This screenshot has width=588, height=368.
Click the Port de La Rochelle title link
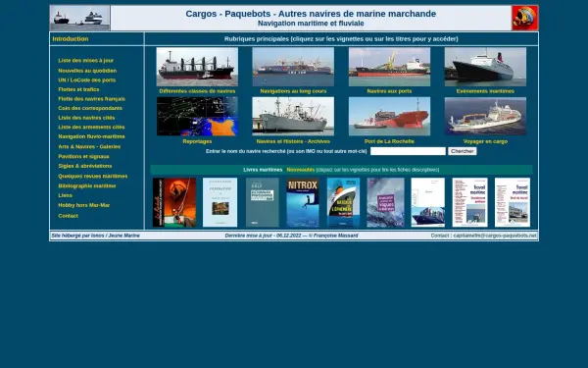[x=389, y=141]
